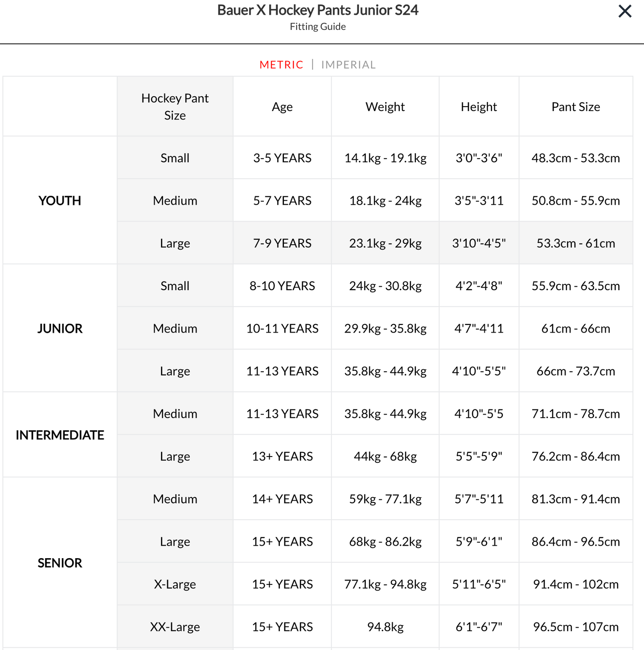Viewport: 644px width, 650px height.
Task: Click the 'Hockey Pant Size' column header
Action: [175, 107]
